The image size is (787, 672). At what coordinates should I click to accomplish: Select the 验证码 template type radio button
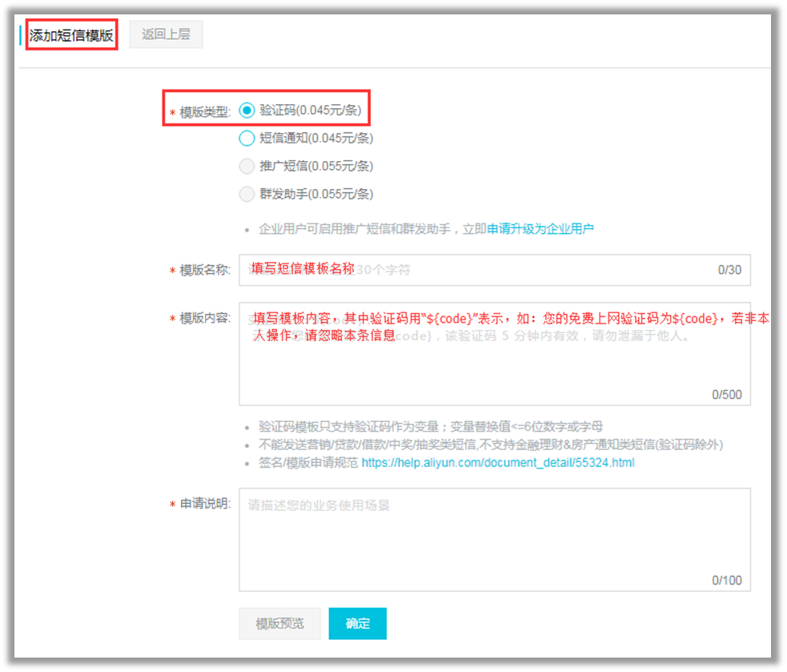247,110
